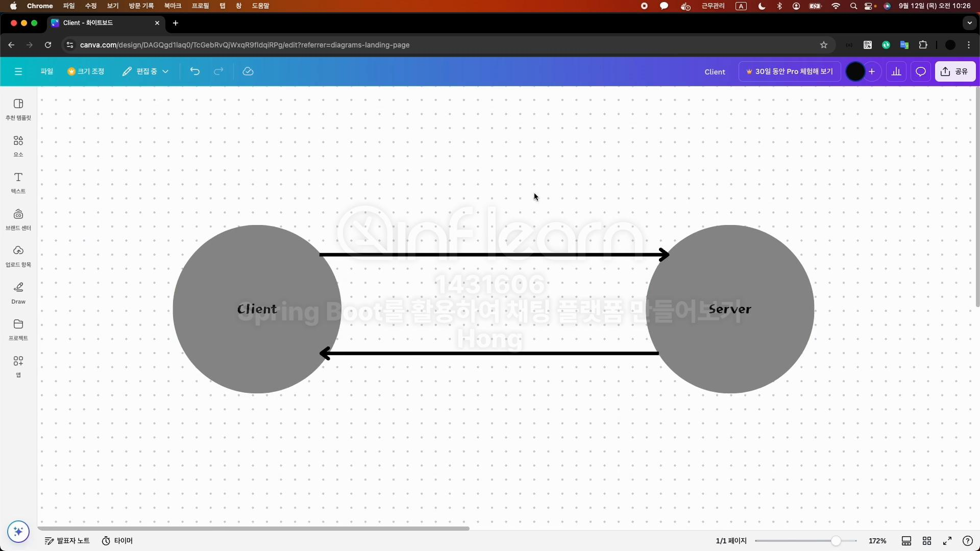The height and width of the screenshot is (551, 980).
Task: Open the Bookmarks menu in the macOS menu bar
Action: (173, 6)
